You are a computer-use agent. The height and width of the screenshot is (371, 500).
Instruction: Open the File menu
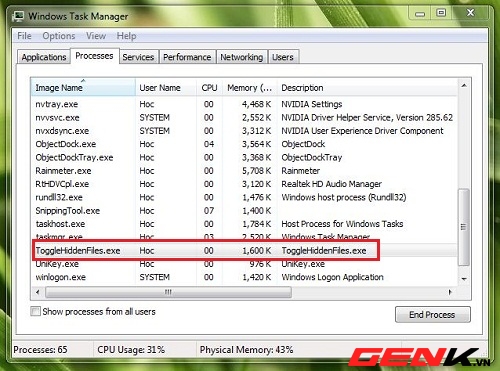pos(24,36)
